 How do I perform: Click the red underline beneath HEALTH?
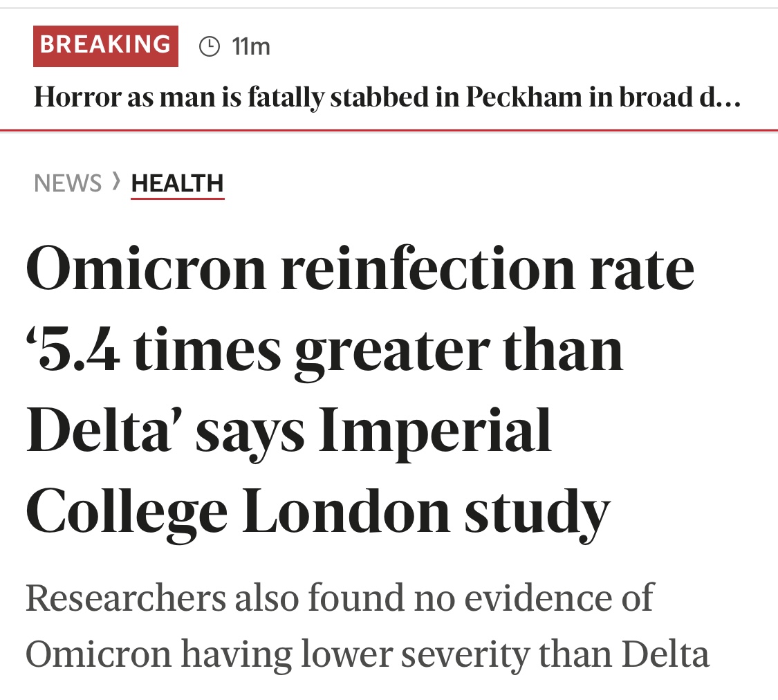click(178, 199)
